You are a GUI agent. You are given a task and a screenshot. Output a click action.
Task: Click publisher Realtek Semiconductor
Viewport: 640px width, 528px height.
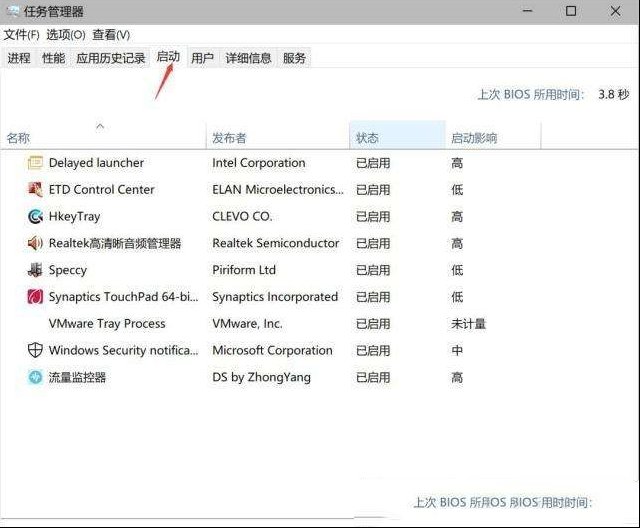(276, 244)
